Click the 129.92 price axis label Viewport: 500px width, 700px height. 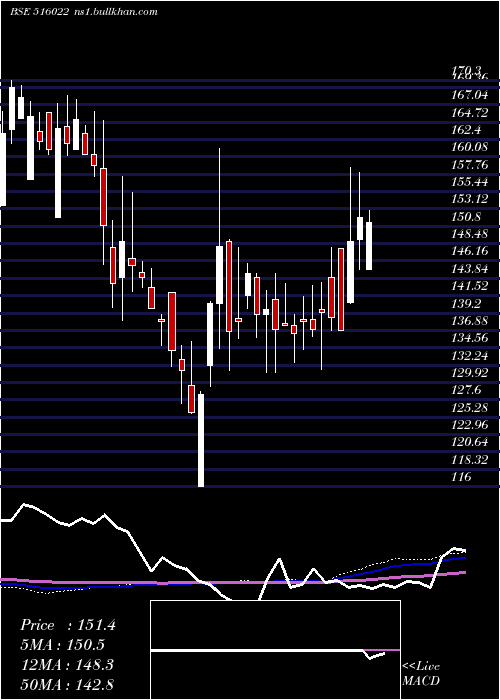coord(469,372)
